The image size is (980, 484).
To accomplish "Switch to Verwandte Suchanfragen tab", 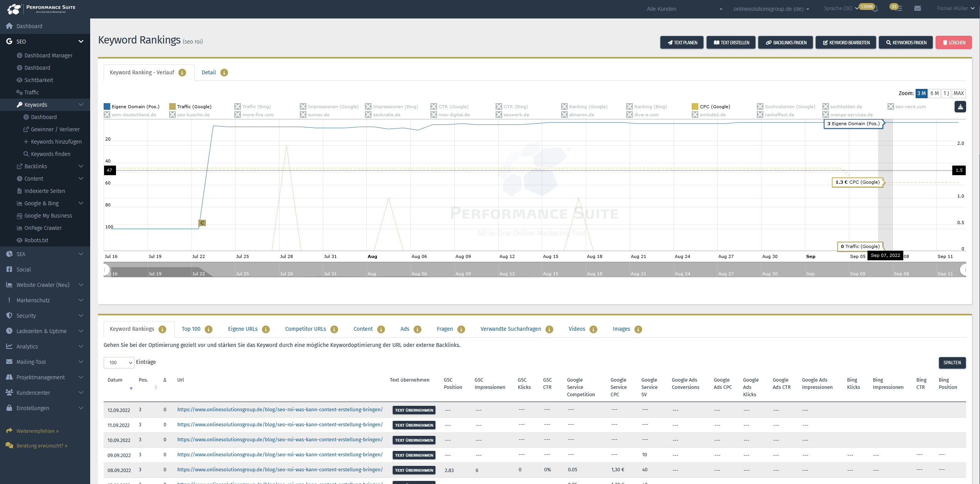I will (511, 329).
